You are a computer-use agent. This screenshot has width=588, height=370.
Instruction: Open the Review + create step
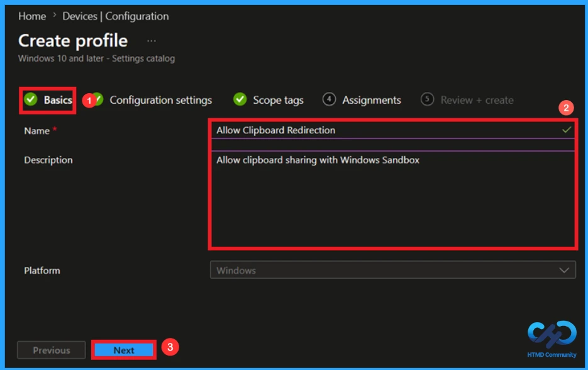467,100
